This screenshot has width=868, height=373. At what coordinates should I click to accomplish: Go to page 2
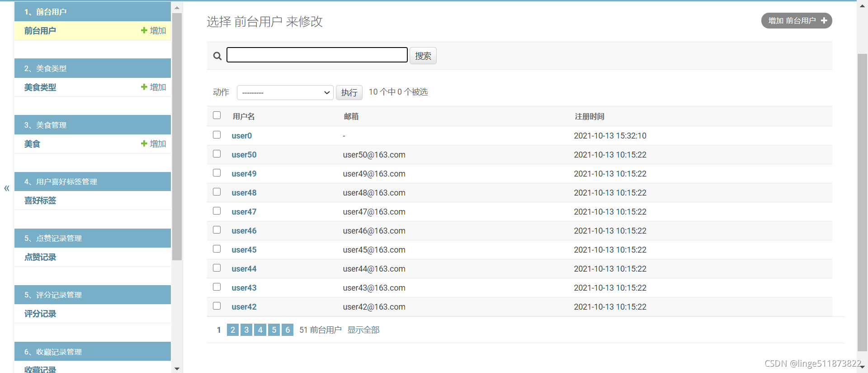pyautogui.click(x=233, y=330)
